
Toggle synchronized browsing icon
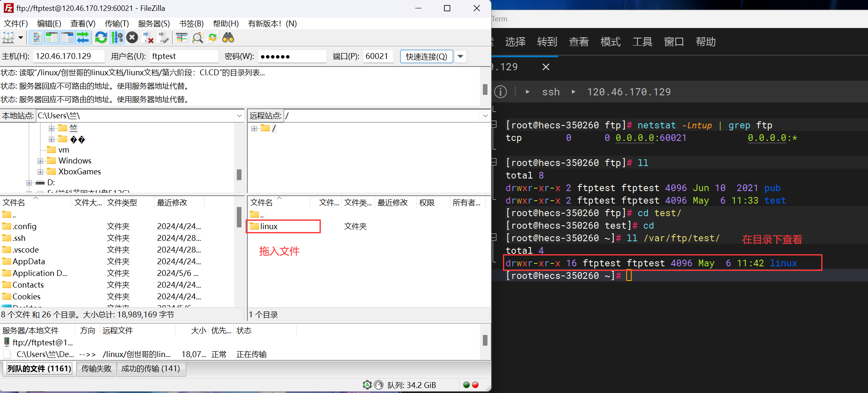(213, 38)
